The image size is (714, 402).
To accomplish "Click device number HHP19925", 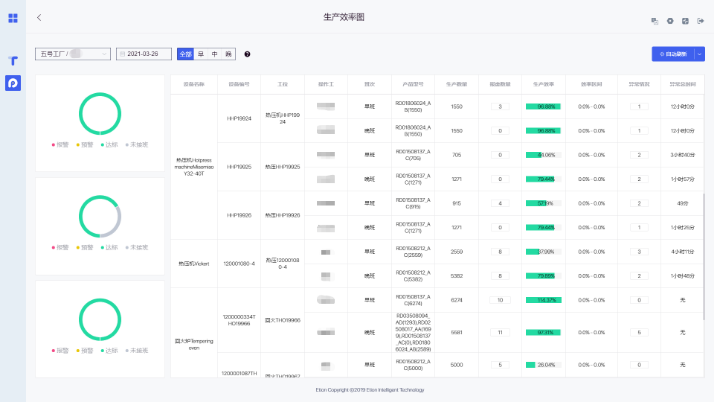I will click(x=239, y=167).
